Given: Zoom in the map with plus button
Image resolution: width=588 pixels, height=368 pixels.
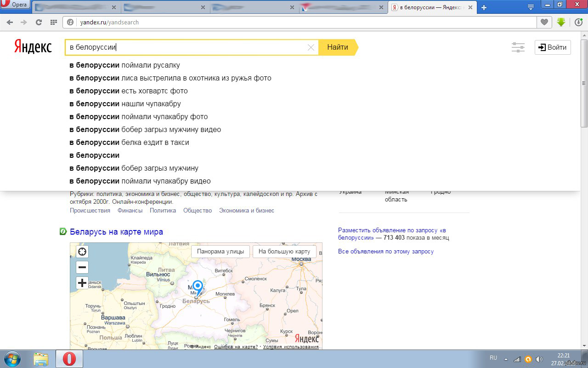Looking at the screenshot, I should (82, 283).
